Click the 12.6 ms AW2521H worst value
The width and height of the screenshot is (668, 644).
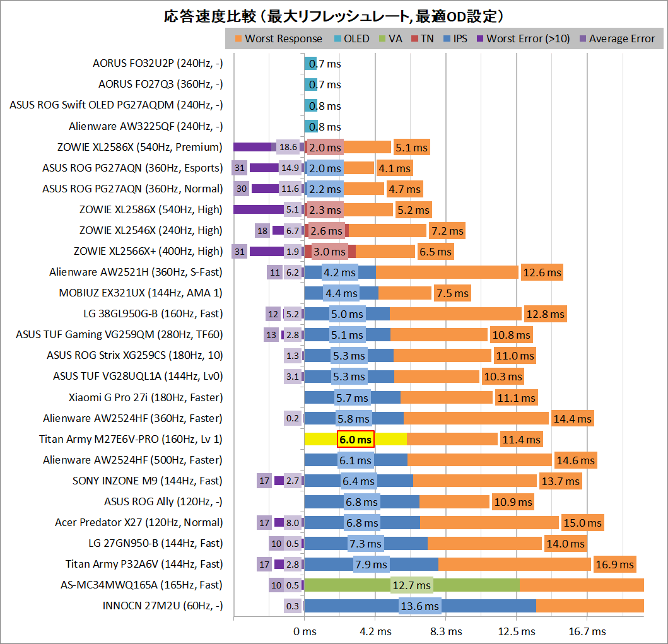tap(542, 272)
